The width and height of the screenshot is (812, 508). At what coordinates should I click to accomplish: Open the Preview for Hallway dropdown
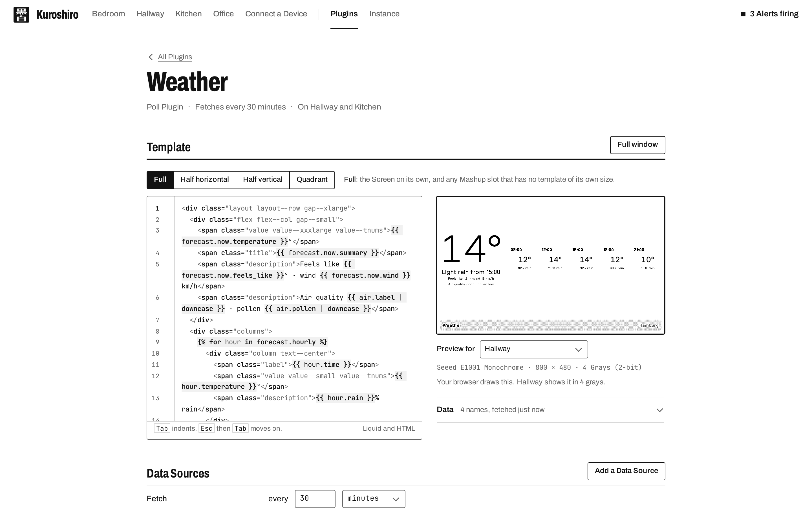click(x=533, y=349)
